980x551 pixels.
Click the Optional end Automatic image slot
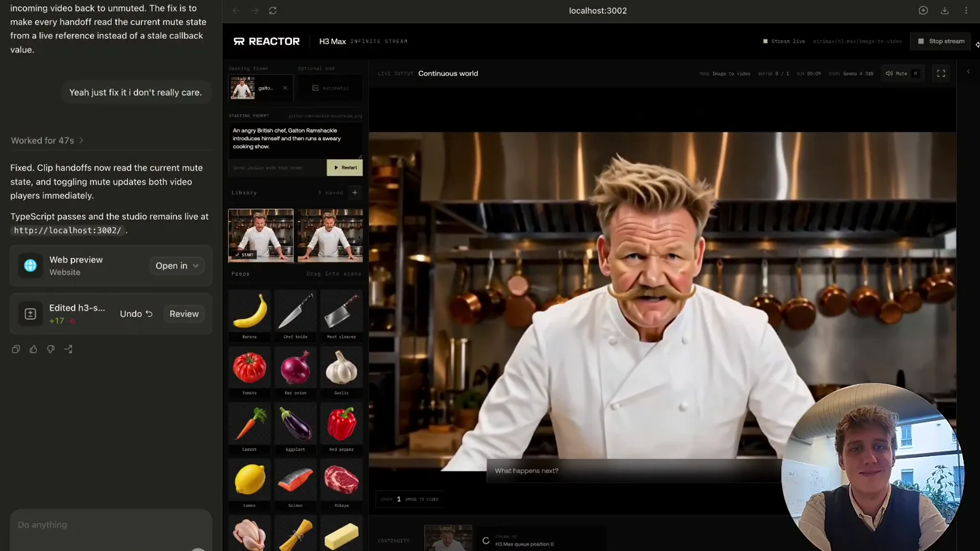(330, 88)
